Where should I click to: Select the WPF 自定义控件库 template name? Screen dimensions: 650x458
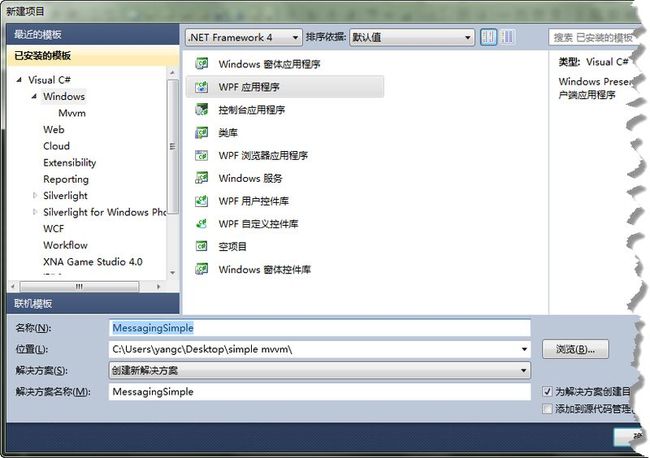(258, 223)
